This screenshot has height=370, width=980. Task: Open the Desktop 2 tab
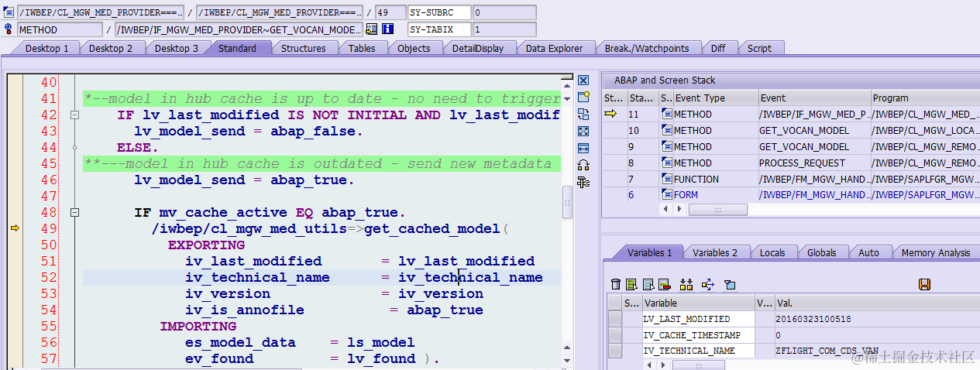pyautogui.click(x=111, y=48)
